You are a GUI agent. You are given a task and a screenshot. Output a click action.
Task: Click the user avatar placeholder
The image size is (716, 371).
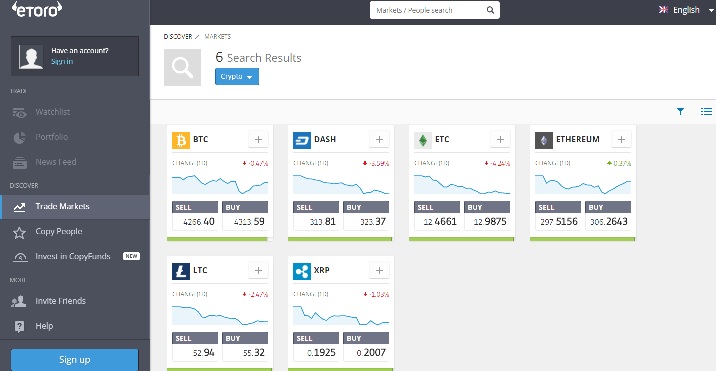click(x=31, y=57)
